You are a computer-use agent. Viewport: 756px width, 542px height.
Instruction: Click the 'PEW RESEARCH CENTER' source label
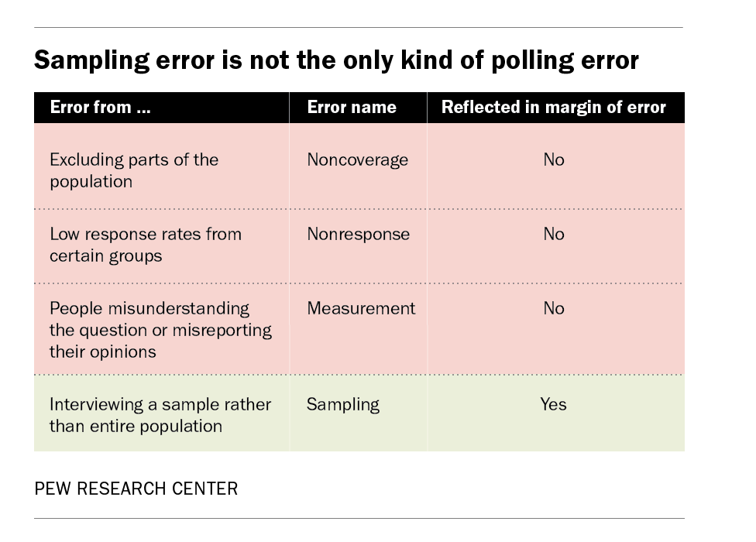click(136, 489)
